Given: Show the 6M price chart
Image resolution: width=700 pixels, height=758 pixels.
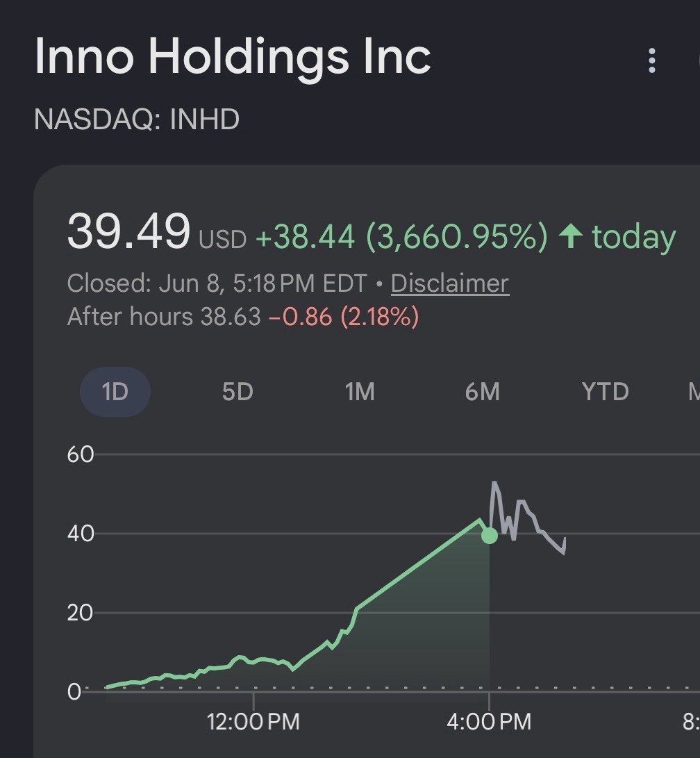Looking at the screenshot, I should [482, 392].
